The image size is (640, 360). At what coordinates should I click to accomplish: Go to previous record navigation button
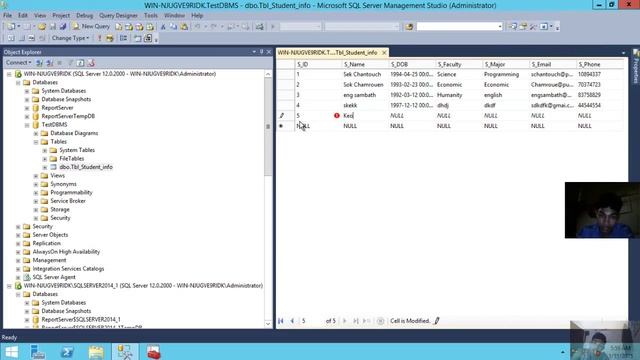pyautogui.click(x=292, y=321)
